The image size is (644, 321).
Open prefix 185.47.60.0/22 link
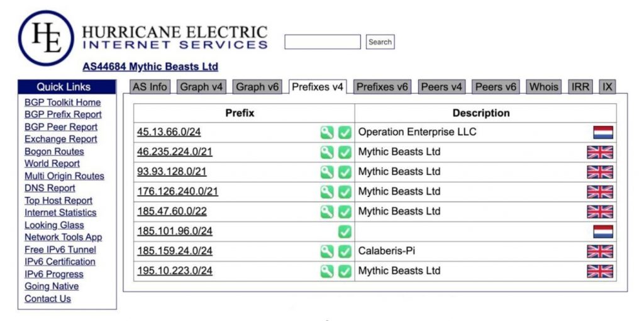(x=172, y=211)
